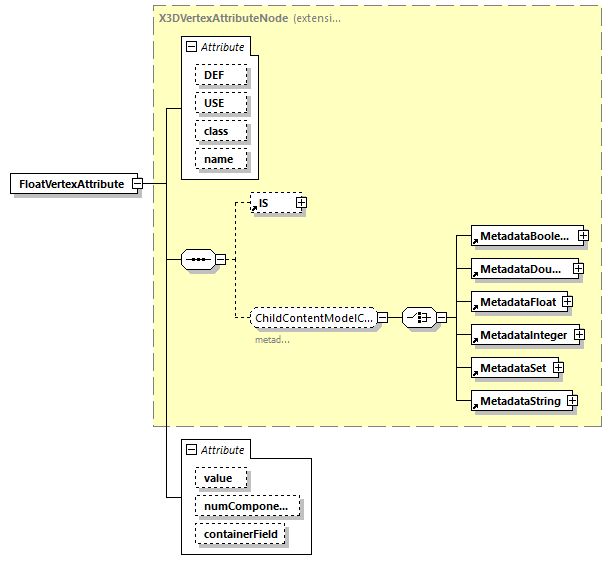Collapse the FloatVertexAttribute root node

[137, 184]
